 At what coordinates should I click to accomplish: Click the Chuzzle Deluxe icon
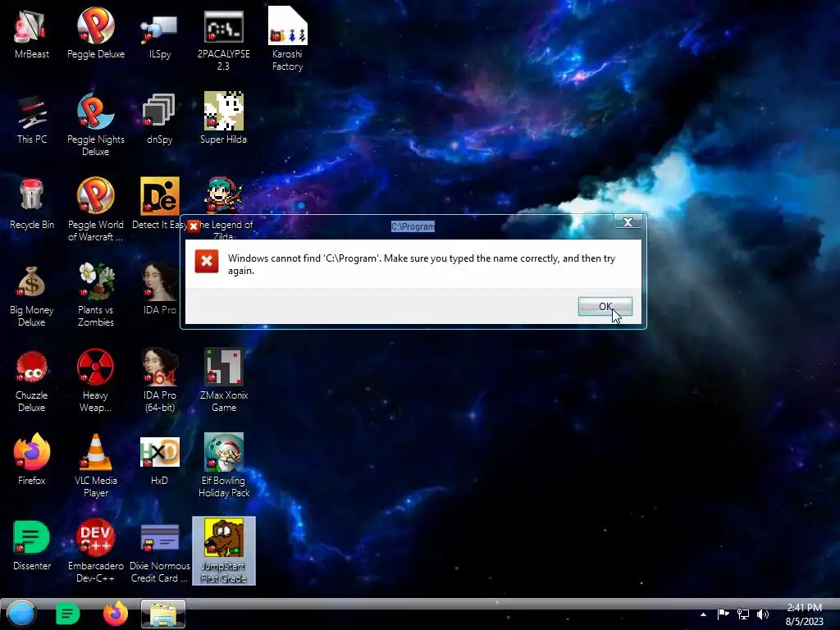(x=31, y=381)
